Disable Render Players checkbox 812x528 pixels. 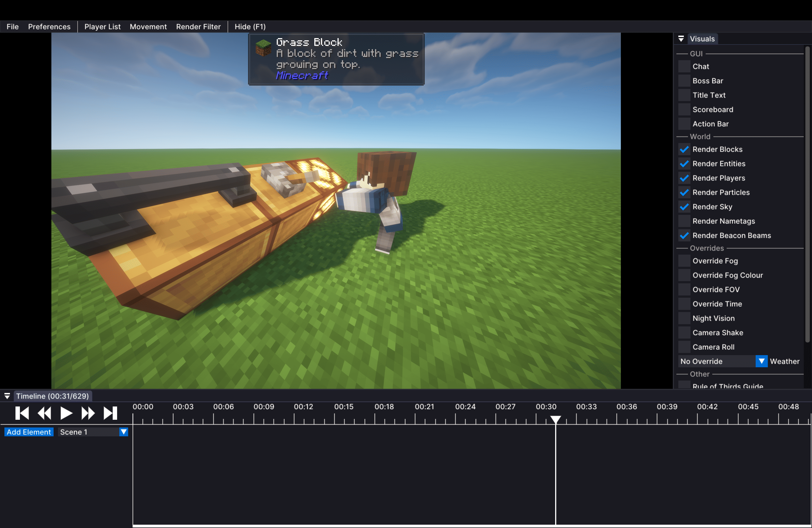(x=684, y=178)
